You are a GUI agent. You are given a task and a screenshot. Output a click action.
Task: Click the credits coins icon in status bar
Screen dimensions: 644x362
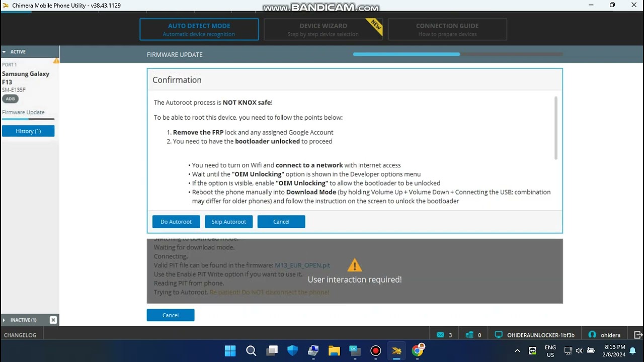(469, 335)
